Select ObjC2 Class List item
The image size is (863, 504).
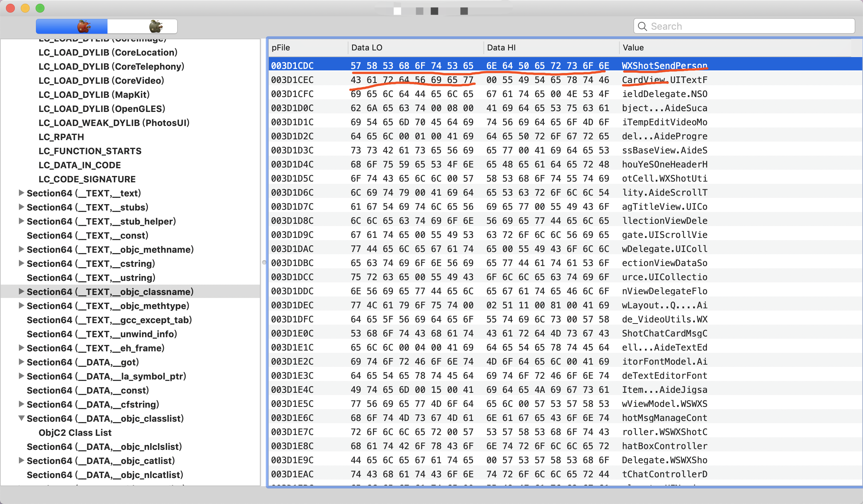point(75,432)
